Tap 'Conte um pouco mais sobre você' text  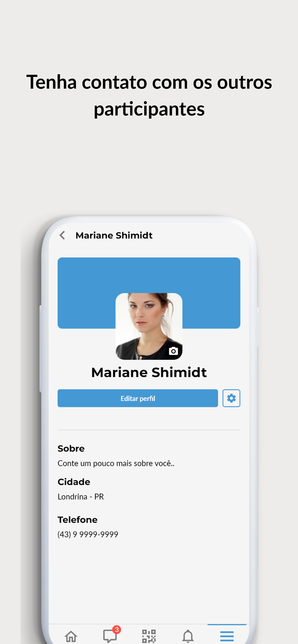(x=116, y=463)
